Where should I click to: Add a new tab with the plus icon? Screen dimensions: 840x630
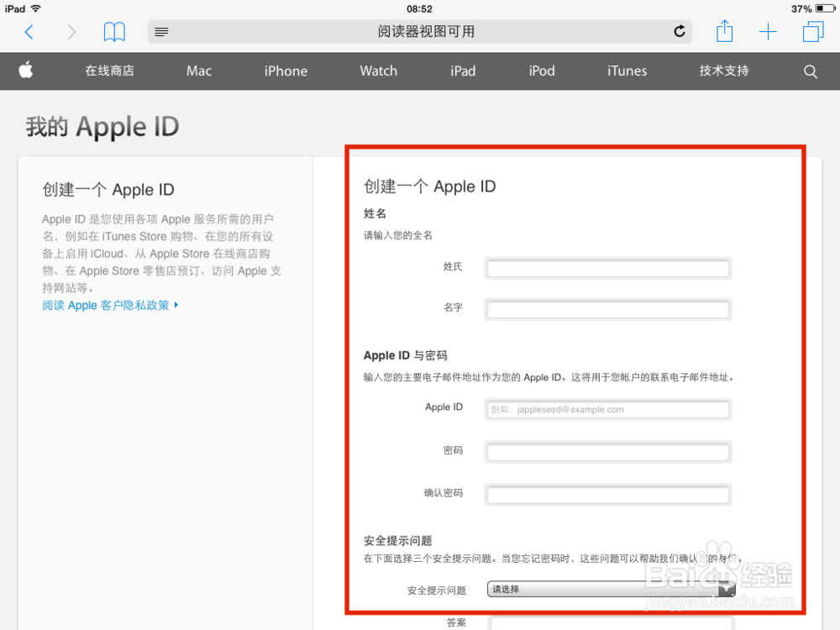coord(768,32)
